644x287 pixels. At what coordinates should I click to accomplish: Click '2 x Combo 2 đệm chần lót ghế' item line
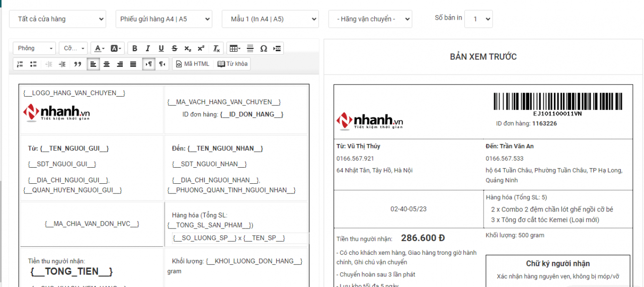click(x=552, y=209)
